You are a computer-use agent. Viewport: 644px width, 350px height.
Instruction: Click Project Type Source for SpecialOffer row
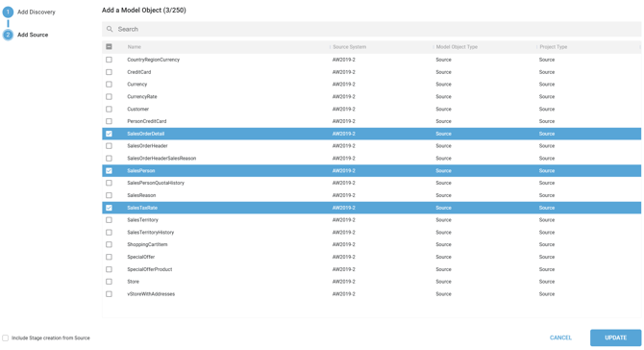tap(547, 257)
